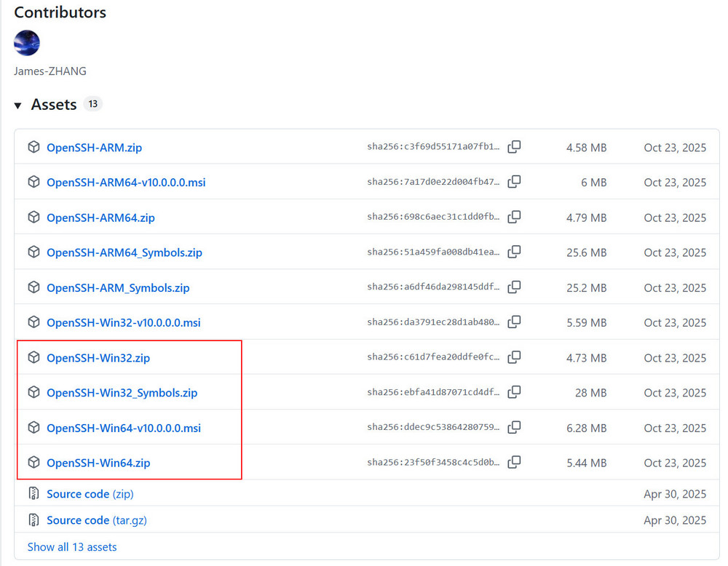Copy sha256 hash for OpenSSH-Win32-v10.0.0.0.msi
The height and width of the screenshot is (566, 728).
point(514,322)
